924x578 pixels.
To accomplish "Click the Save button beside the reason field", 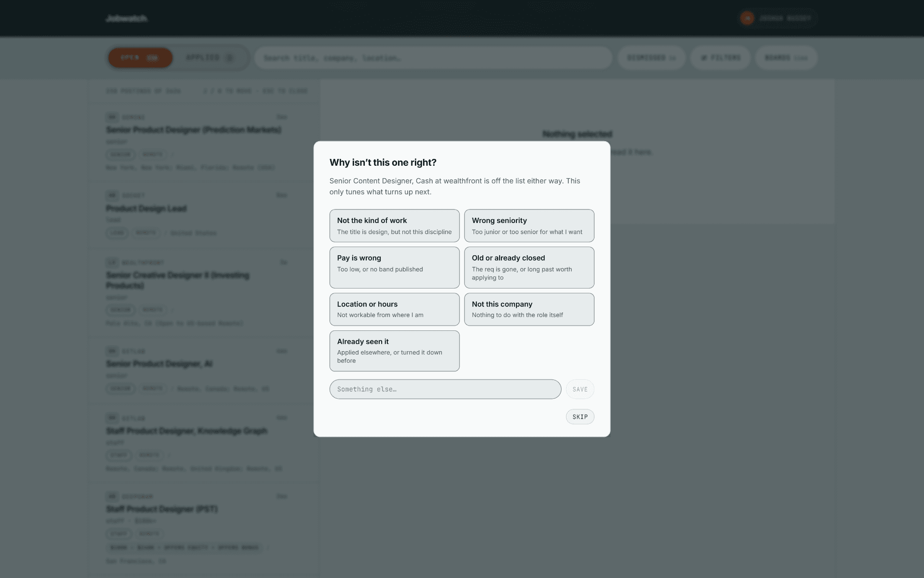I will 580,389.
